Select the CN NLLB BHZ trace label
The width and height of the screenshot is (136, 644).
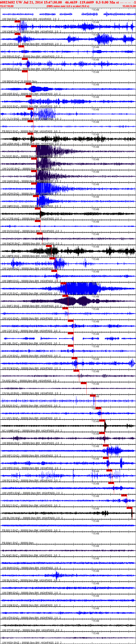pos(32,394)
